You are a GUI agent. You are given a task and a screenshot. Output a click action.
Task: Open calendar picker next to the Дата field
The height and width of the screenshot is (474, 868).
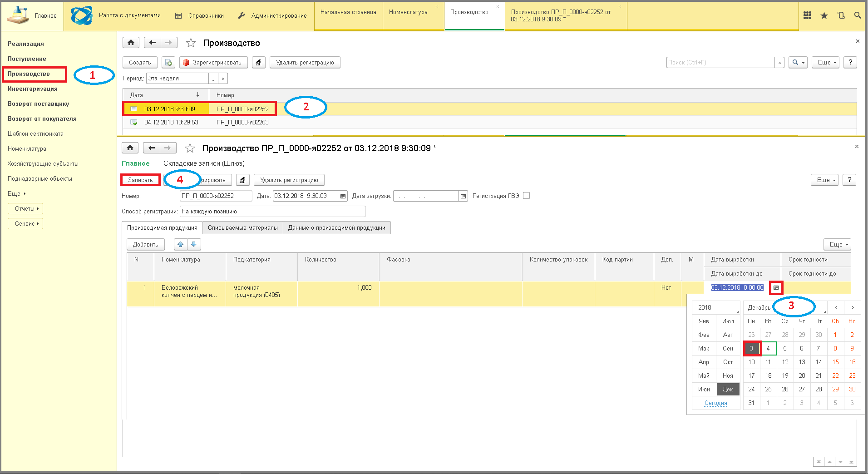[x=343, y=196]
